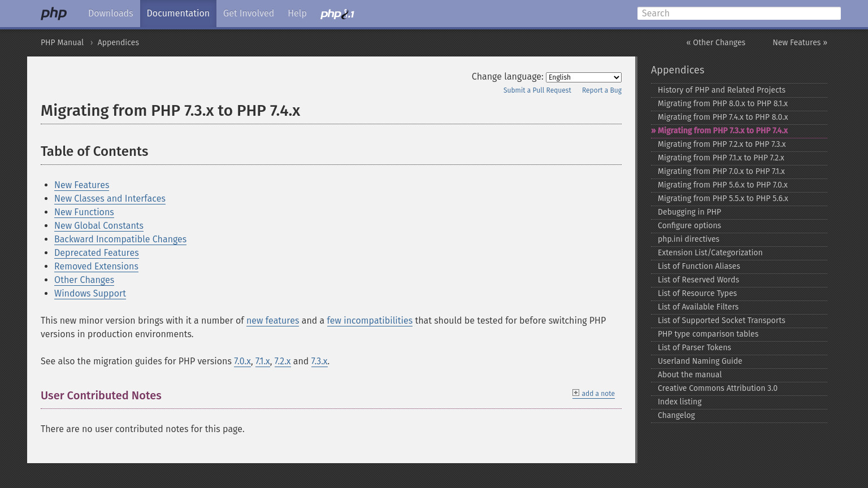This screenshot has height=488, width=868.
Task: Open the PHP 8.1 release icon
Action: tap(337, 14)
